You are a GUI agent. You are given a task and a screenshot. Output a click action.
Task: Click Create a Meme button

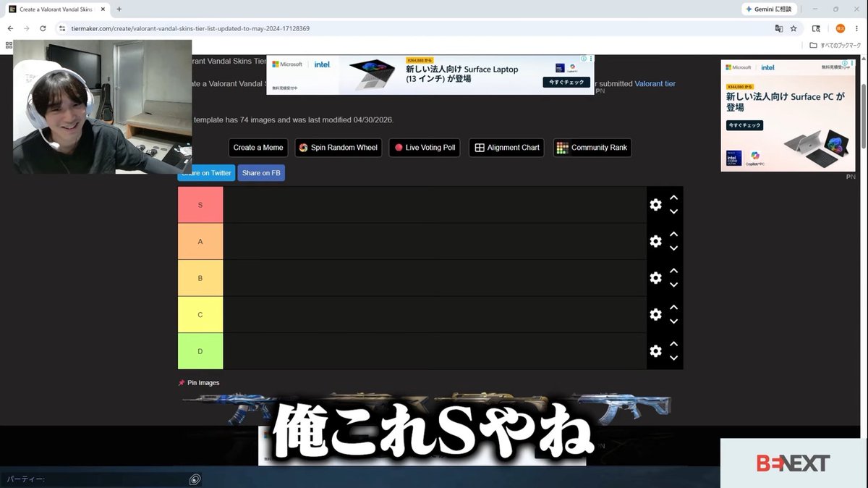point(258,148)
